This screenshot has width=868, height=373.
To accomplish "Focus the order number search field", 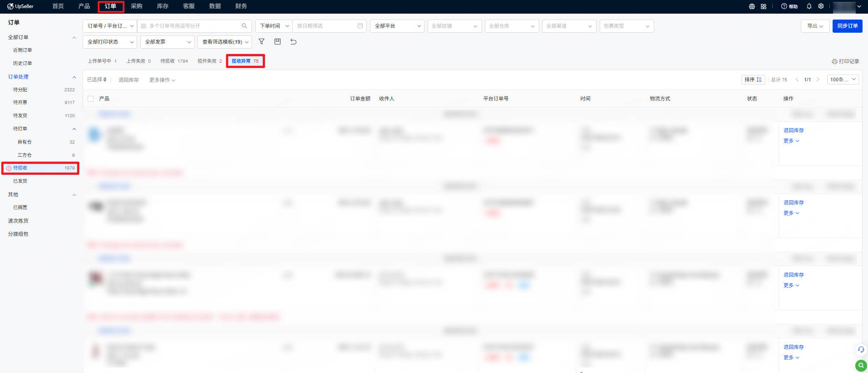I will tap(195, 26).
